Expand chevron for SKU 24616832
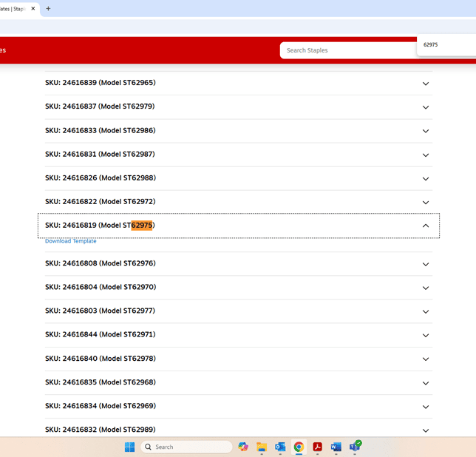Image resolution: width=476 pixels, height=457 pixels. [426, 430]
